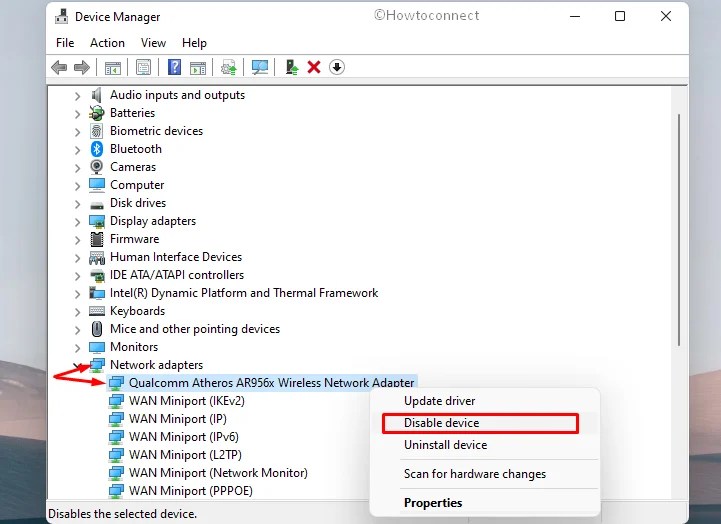Choose Uninstall device from context menu

coord(485,445)
